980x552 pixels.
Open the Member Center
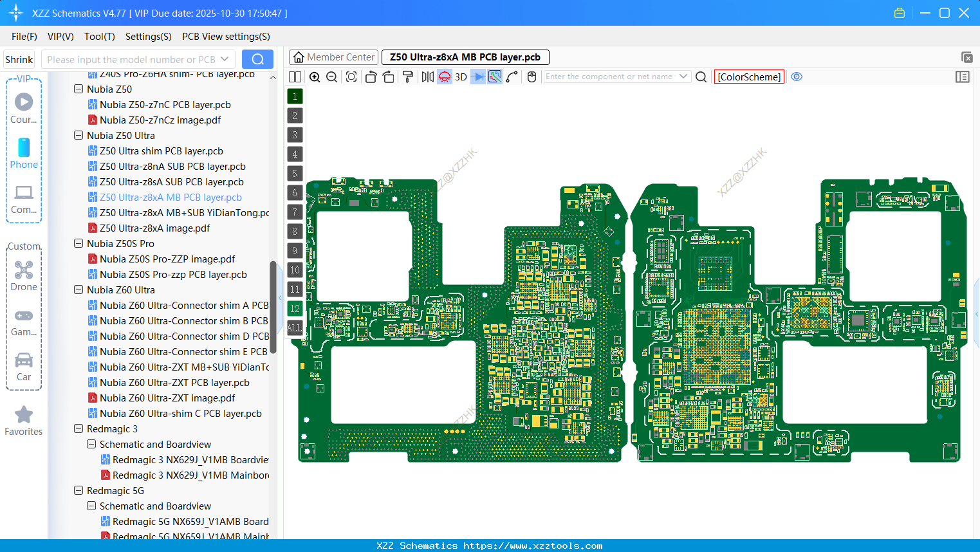coord(333,57)
